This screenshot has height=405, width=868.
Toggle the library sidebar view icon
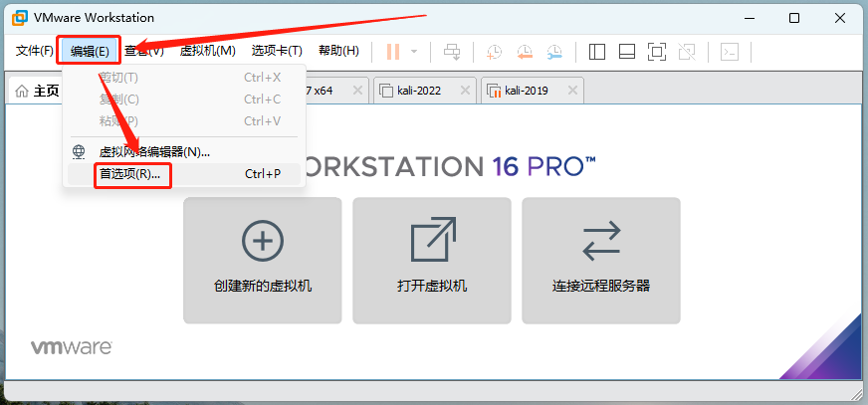[597, 52]
